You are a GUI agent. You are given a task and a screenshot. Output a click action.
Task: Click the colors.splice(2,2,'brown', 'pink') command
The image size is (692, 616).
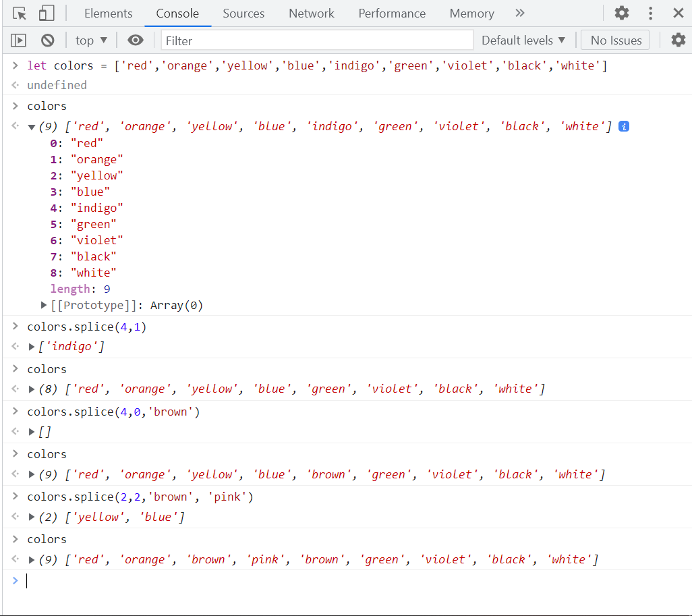[140, 497]
